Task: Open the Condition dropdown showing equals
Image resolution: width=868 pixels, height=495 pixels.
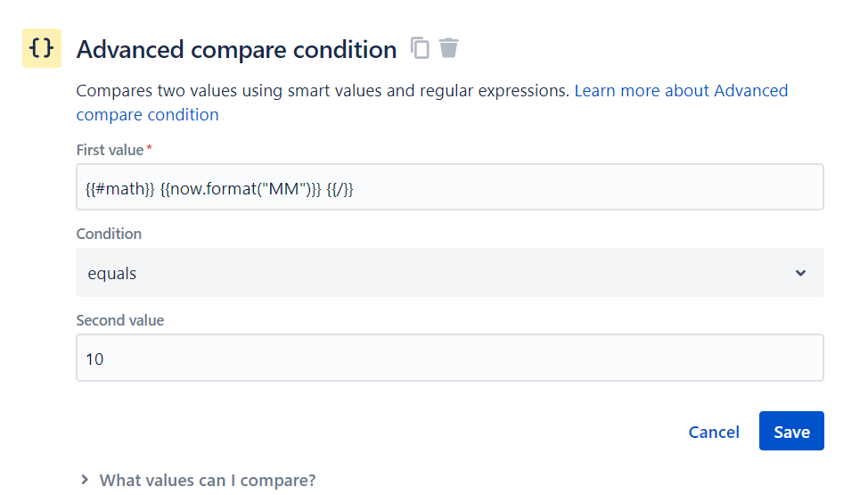Action: (450, 273)
